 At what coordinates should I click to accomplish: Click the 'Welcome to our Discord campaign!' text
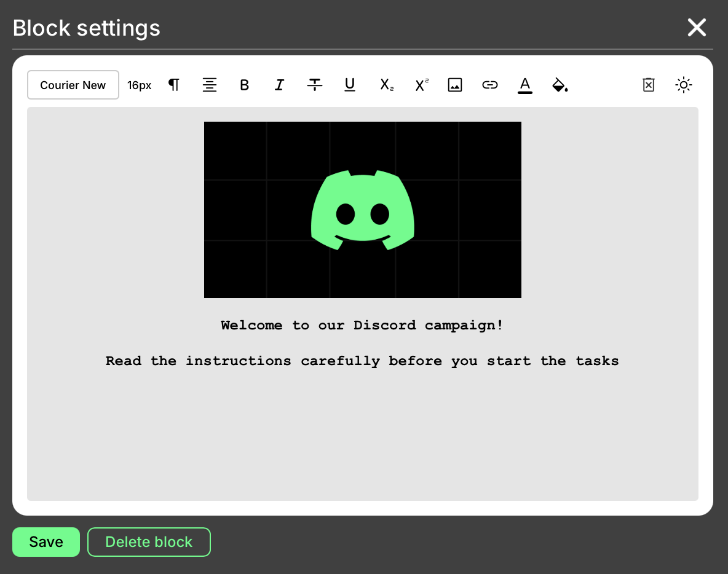pos(362,325)
